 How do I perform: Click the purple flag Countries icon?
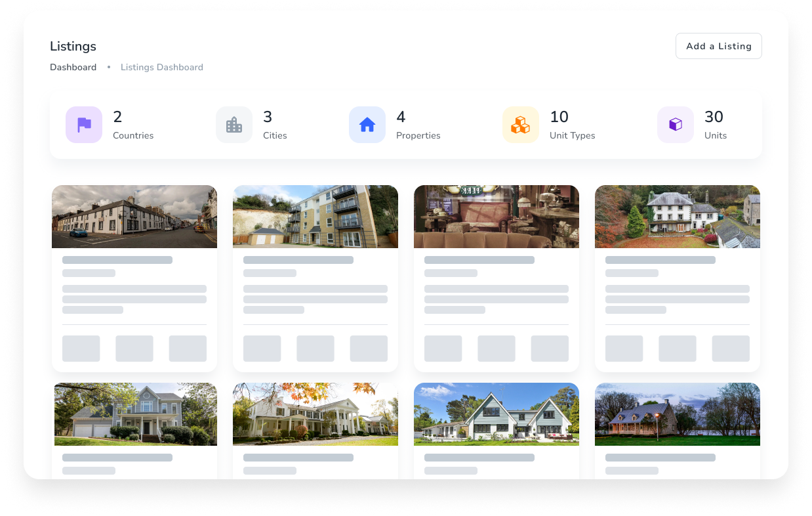tap(83, 125)
